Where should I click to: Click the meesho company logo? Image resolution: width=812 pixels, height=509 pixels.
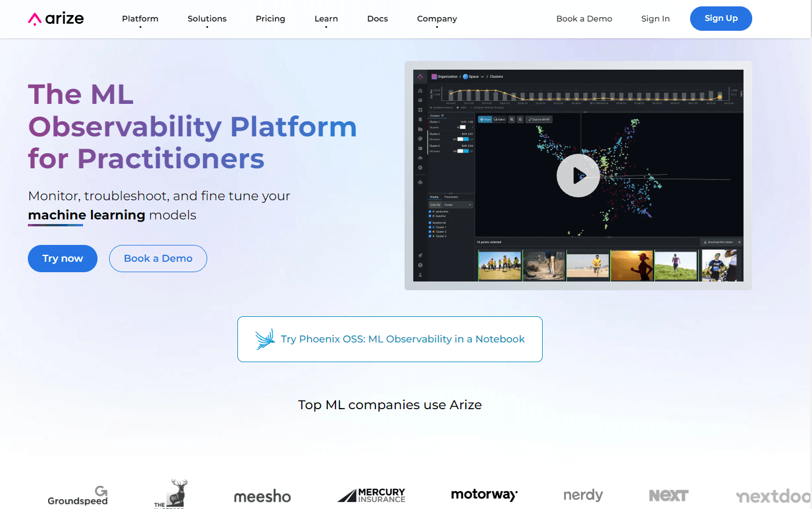262,497
